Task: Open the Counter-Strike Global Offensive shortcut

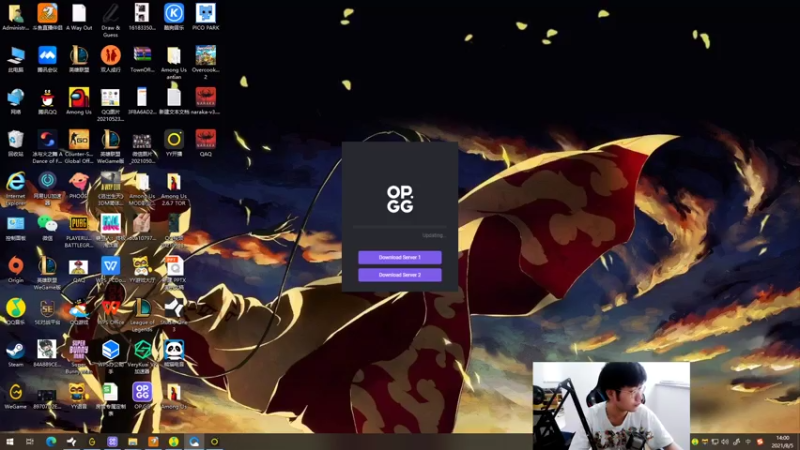Action: tap(79, 146)
